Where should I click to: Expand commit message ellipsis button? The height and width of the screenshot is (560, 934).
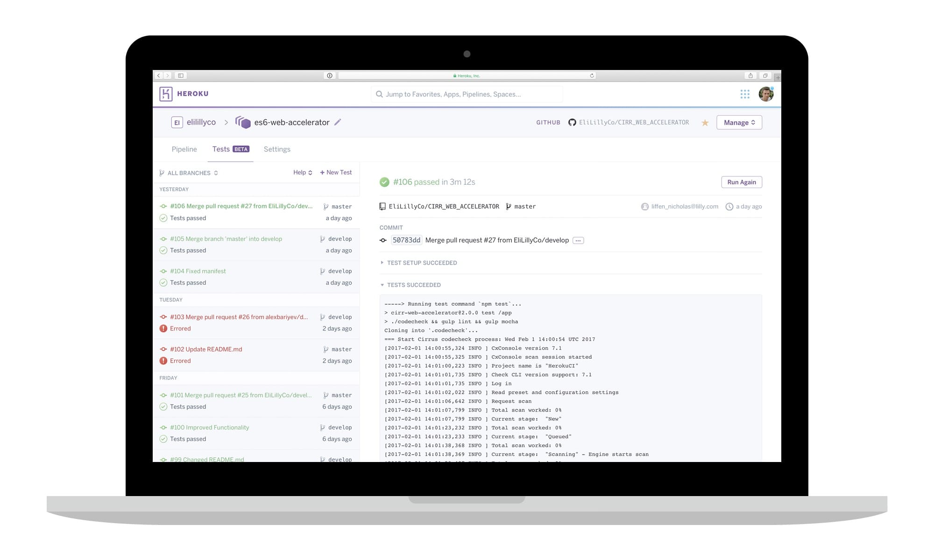coord(578,240)
